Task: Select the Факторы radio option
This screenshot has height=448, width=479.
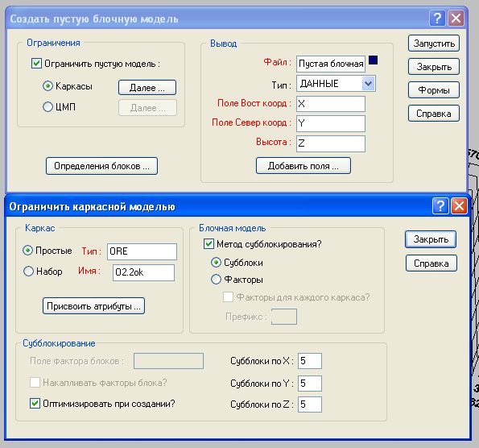Action: [x=216, y=280]
